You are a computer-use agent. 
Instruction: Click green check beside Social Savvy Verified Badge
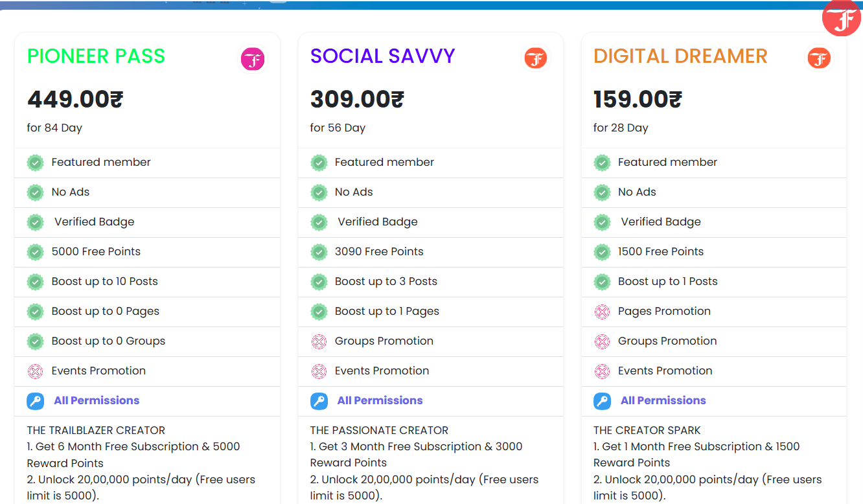(x=319, y=222)
